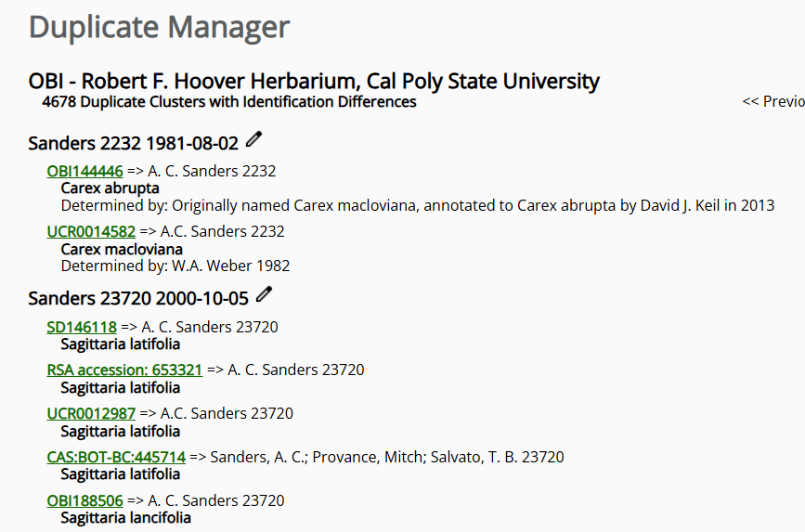Open specimen record OBI188506
Image resolution: width=805 pixels, height=532 pixels.
(84, 500)
